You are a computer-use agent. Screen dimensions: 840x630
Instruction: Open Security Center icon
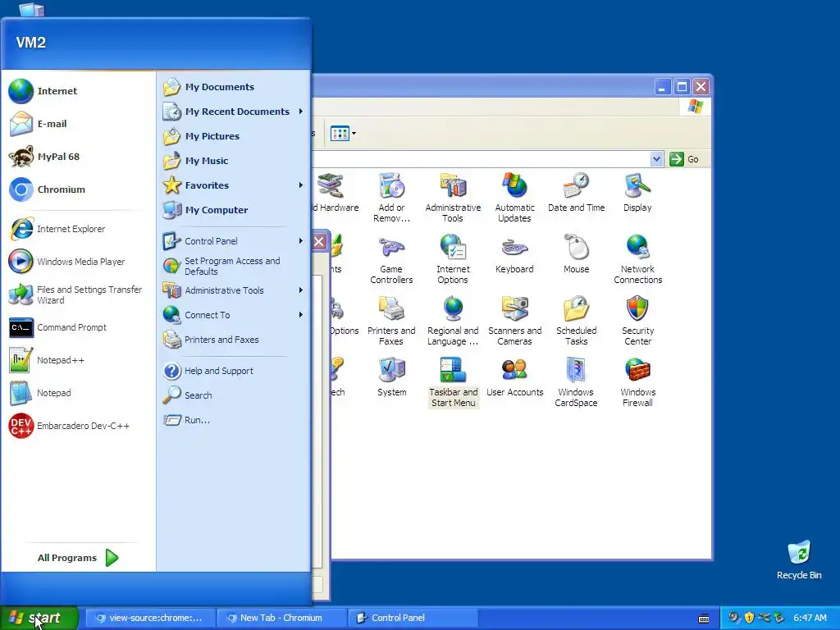pos(637,321)
